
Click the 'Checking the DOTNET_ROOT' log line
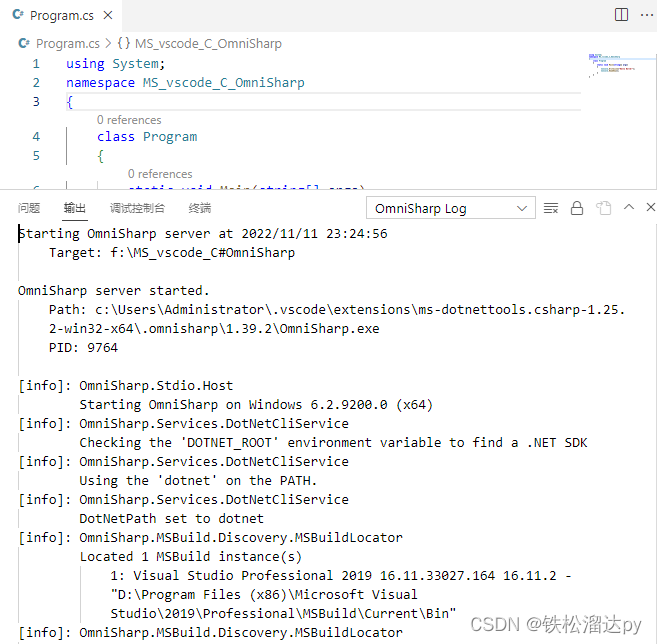[x=333, y=442]
